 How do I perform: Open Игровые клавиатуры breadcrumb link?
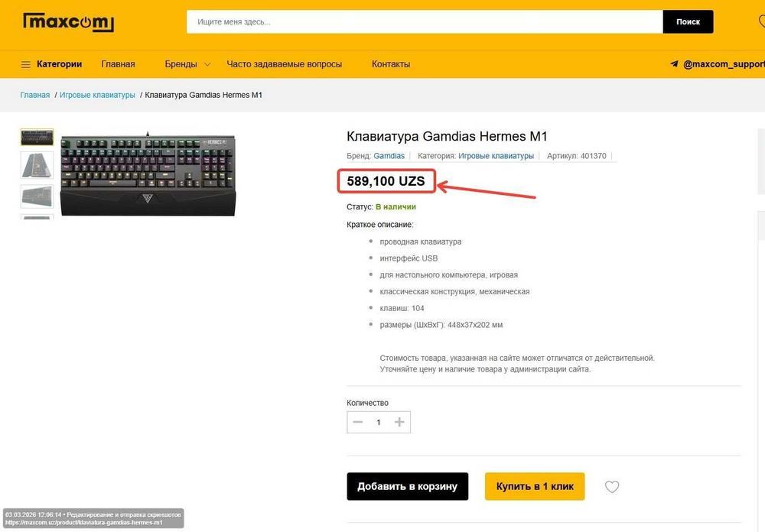pos(97,95)
